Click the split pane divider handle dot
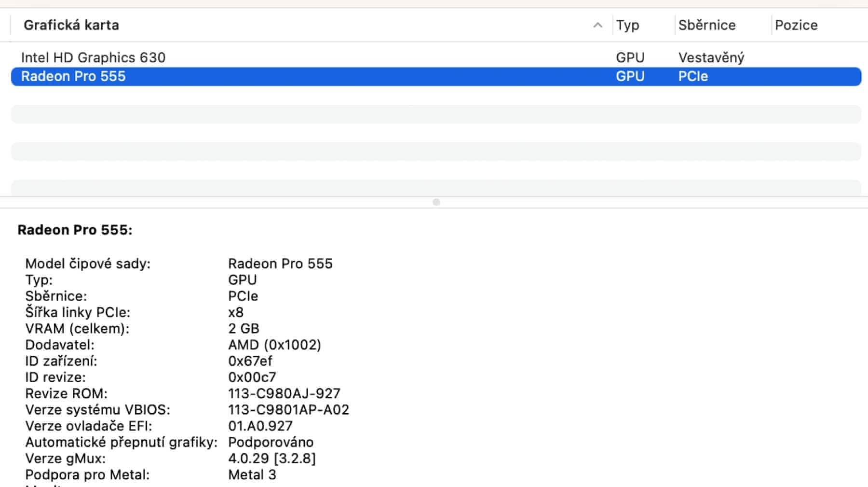The height and width of the screenshot is (487, 868). coord(436,202)
